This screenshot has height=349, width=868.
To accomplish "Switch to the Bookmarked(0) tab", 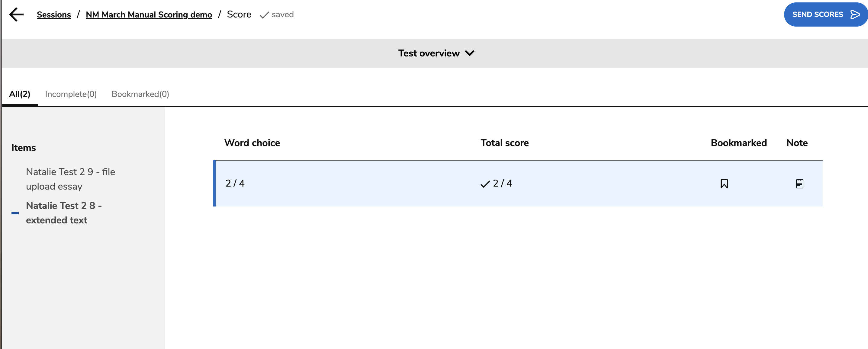I will (140, 94).
